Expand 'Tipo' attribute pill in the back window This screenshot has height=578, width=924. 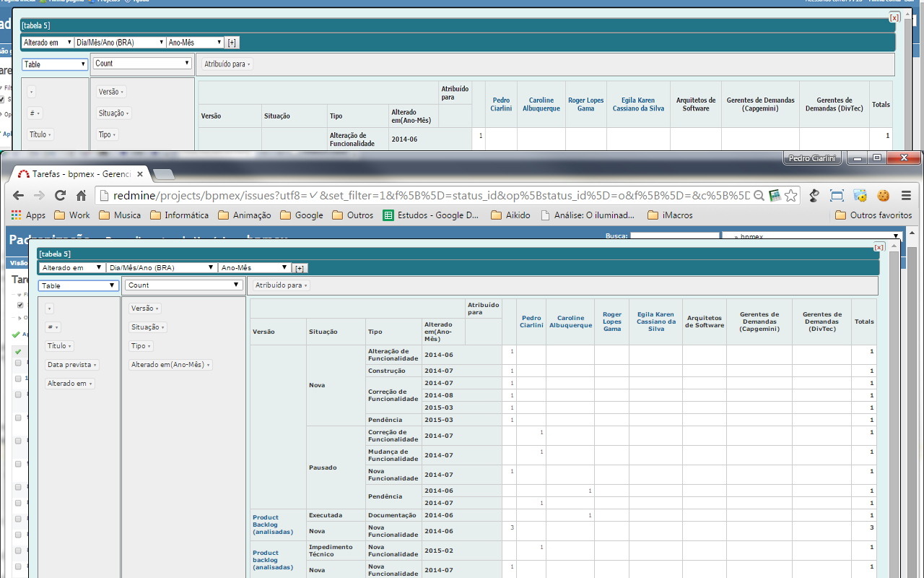coord(108,134)
